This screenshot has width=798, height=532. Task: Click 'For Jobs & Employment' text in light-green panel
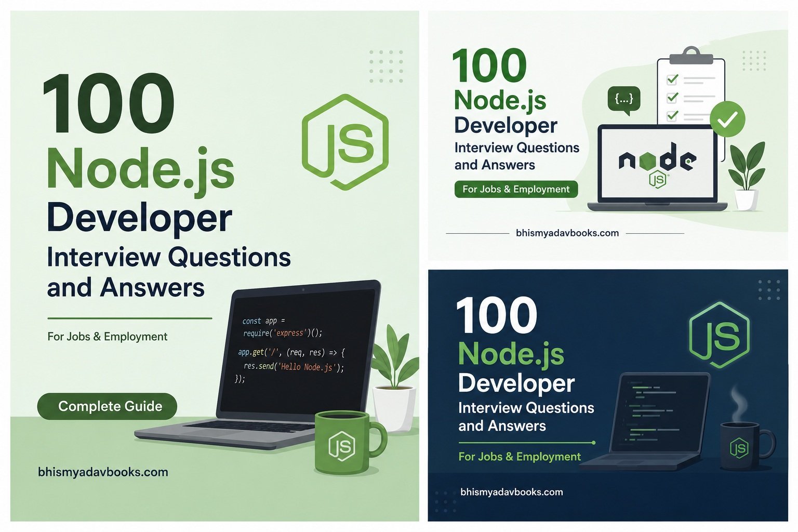pos(107,337)
